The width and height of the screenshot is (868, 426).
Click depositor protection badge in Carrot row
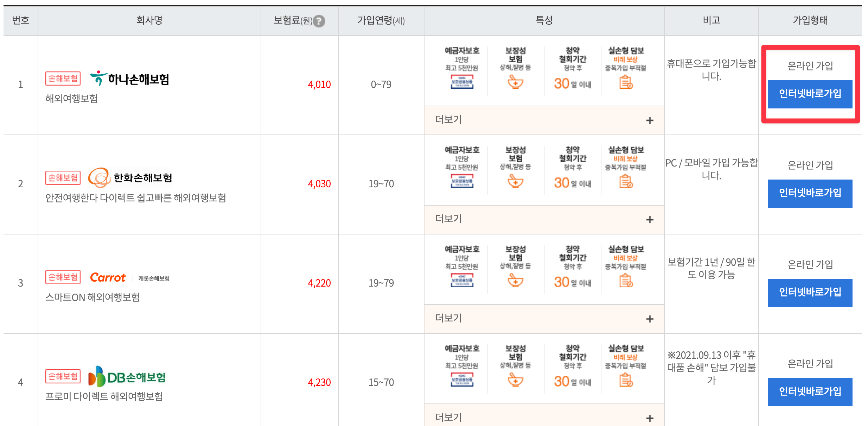(462, 280)
